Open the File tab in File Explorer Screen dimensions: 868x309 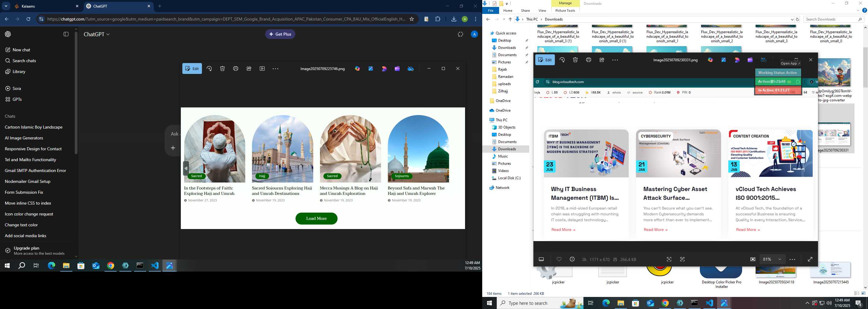[x=491, y=11]
